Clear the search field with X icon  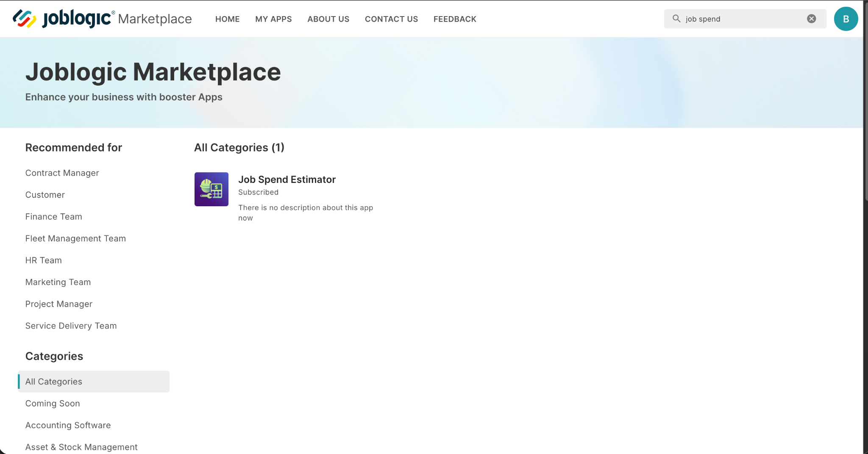coord(811,19)
